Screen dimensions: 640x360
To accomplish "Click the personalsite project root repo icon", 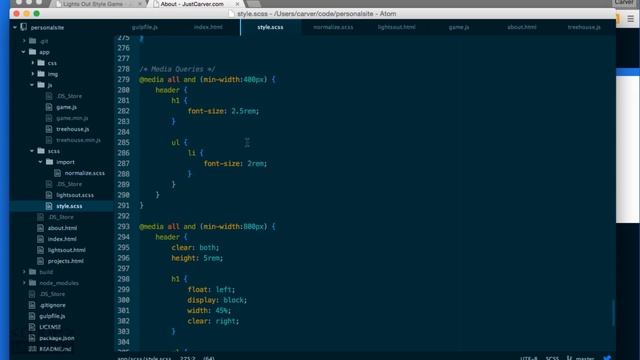I will click(24, 27).
